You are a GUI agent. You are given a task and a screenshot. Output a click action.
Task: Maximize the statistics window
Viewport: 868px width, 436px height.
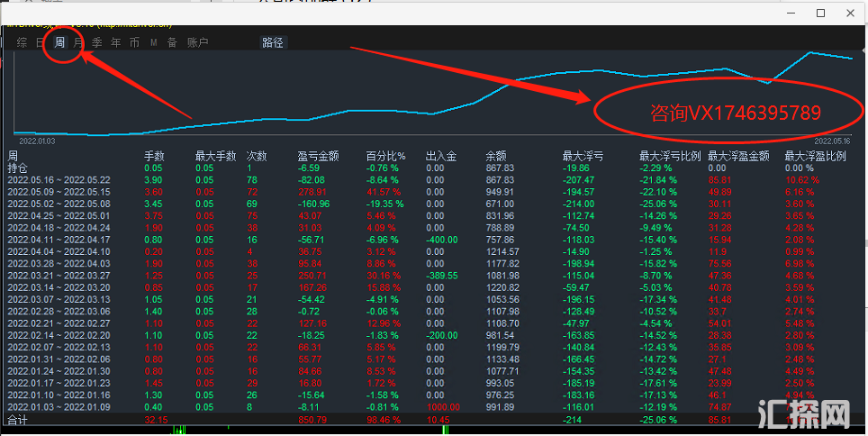[x=820, y=13]
